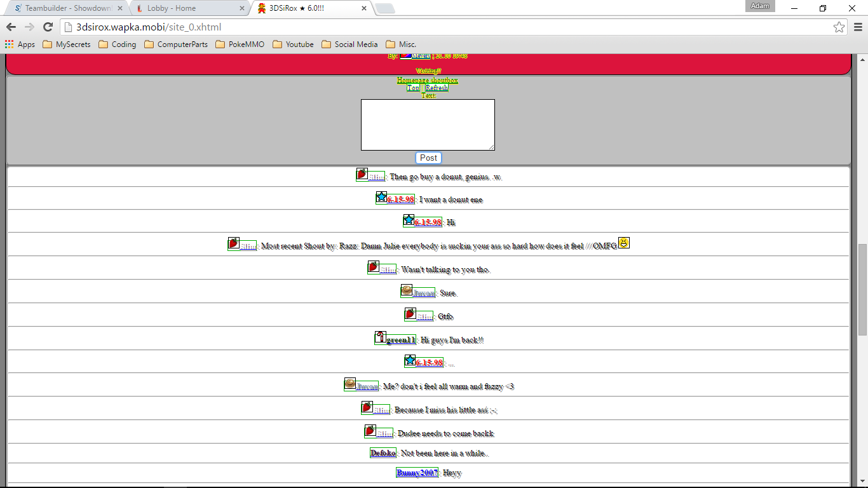The image size is (868, 488).
Task: Open the Chrome hamburger menu
Action: tap(858, 27)
